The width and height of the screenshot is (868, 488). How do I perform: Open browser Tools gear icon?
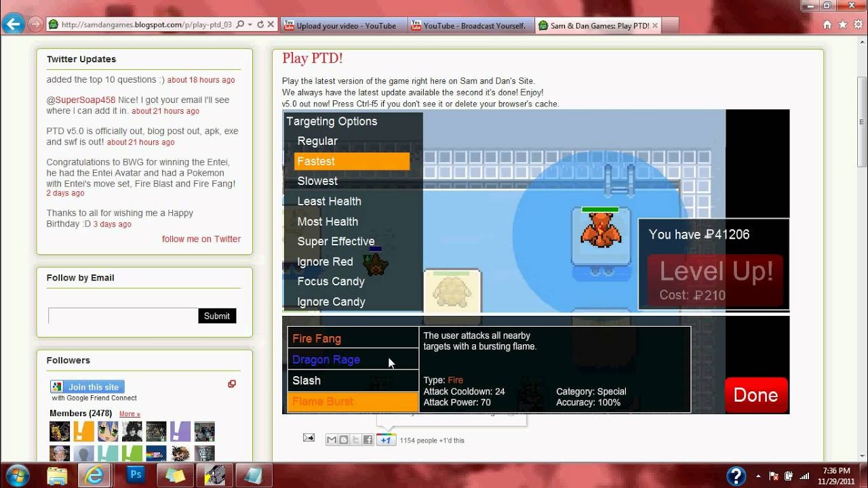(x=858, y=25)
